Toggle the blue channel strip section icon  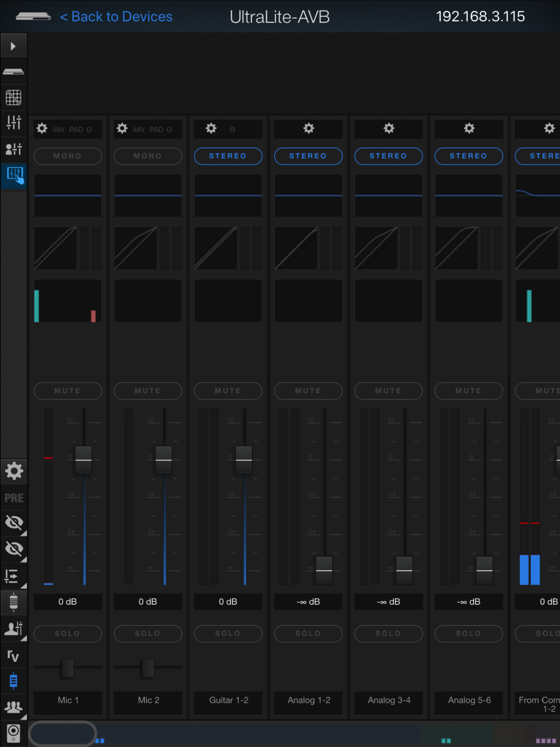13,681
